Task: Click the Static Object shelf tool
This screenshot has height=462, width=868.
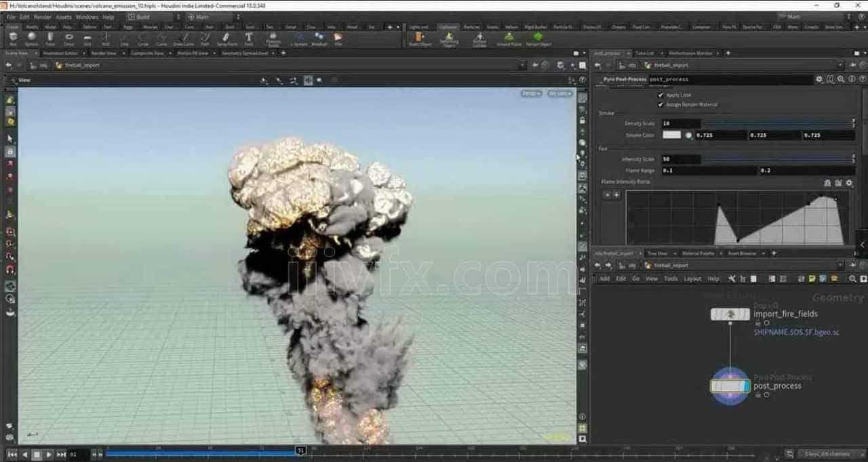Action: tap(420, 39)
